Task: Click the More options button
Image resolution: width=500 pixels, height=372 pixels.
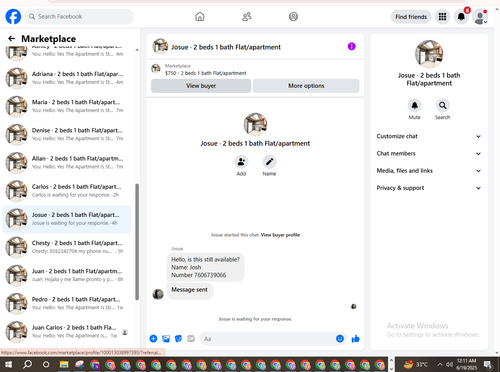Action: pyautogui.click(x=306, y=86)
